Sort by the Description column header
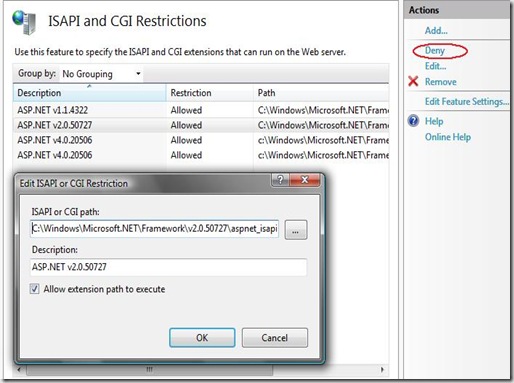514x383 pixels. [89, 93]
